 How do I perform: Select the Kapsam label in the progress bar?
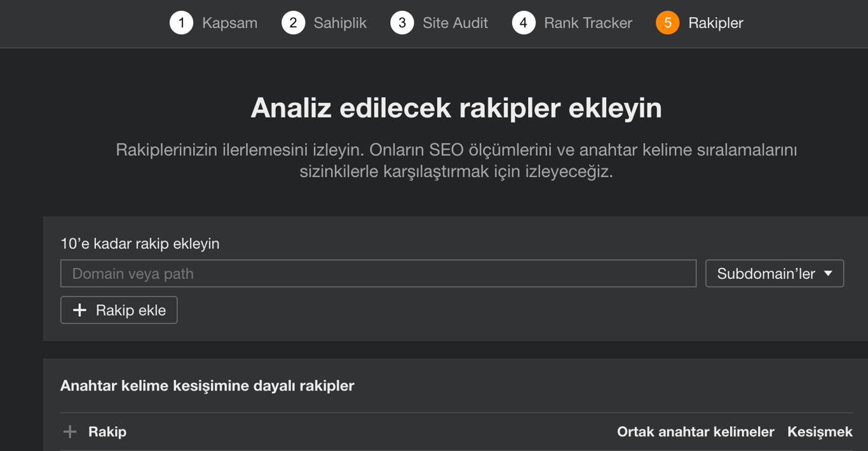tap(229, 23)
